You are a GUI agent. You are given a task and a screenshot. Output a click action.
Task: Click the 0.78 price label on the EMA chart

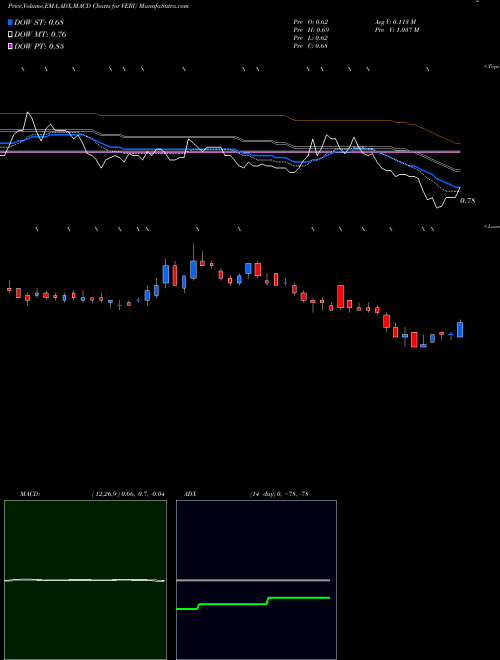click(467, 201)
